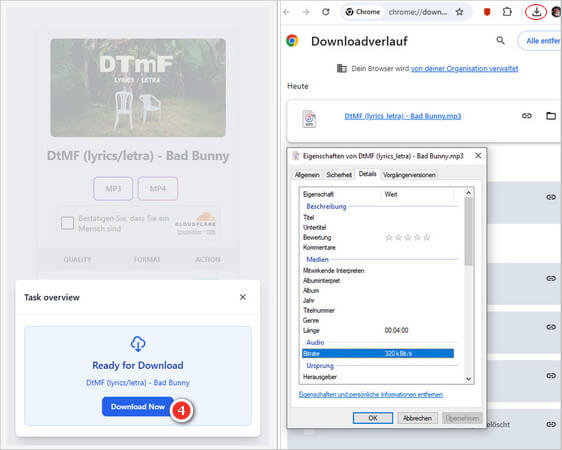Select the Genre property row
The height and width of the screenshot is (450, 562).
pos(378,320)
